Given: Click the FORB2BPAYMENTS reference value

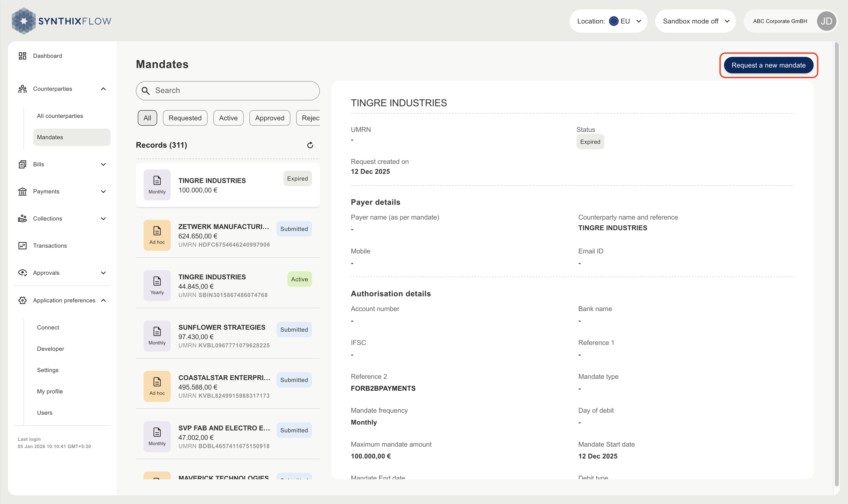Looking at the screenshot, I should click(x=383, y=389).
